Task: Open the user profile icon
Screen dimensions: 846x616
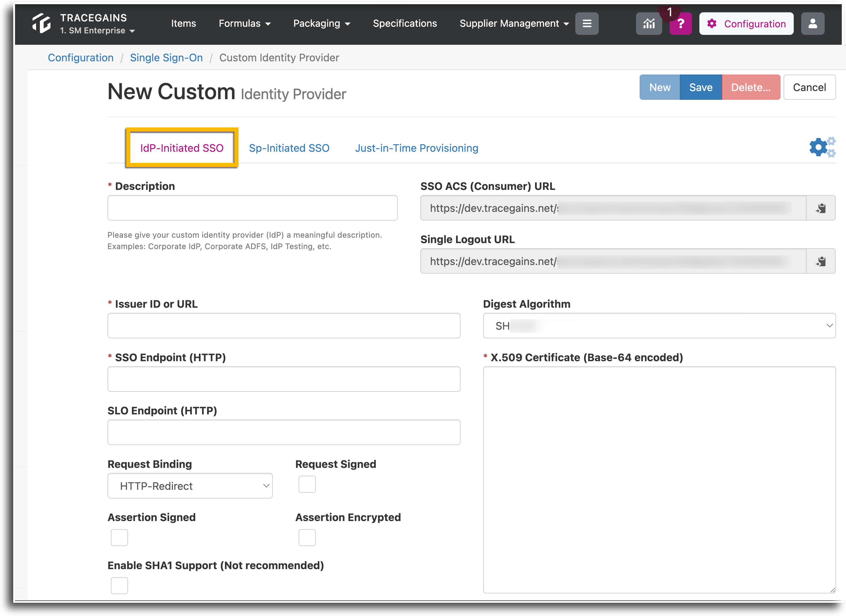Action: point(813,23)
